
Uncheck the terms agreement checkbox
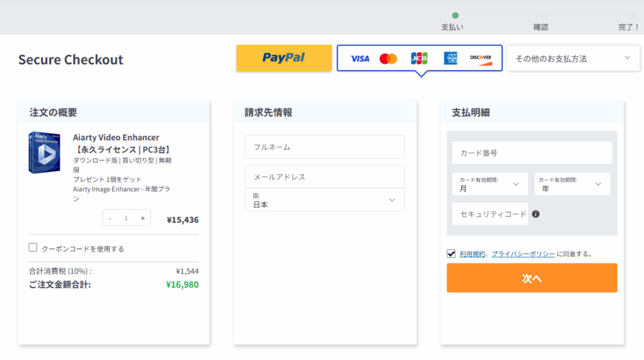(451, 254)
